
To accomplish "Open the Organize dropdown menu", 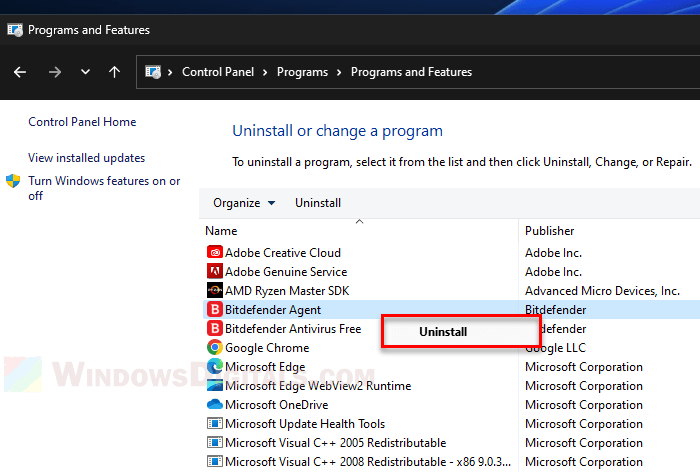I will pos(244,203).
